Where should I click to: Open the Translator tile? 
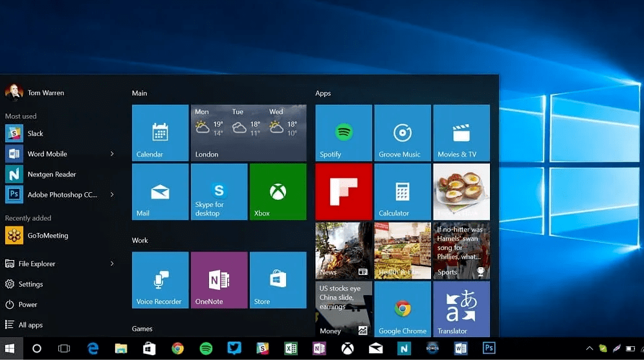coord(461,309)
